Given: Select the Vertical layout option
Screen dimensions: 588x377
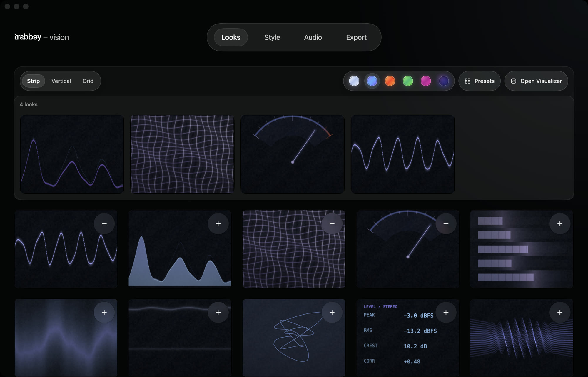Looking at the screenshot, I should click(61, 81).
